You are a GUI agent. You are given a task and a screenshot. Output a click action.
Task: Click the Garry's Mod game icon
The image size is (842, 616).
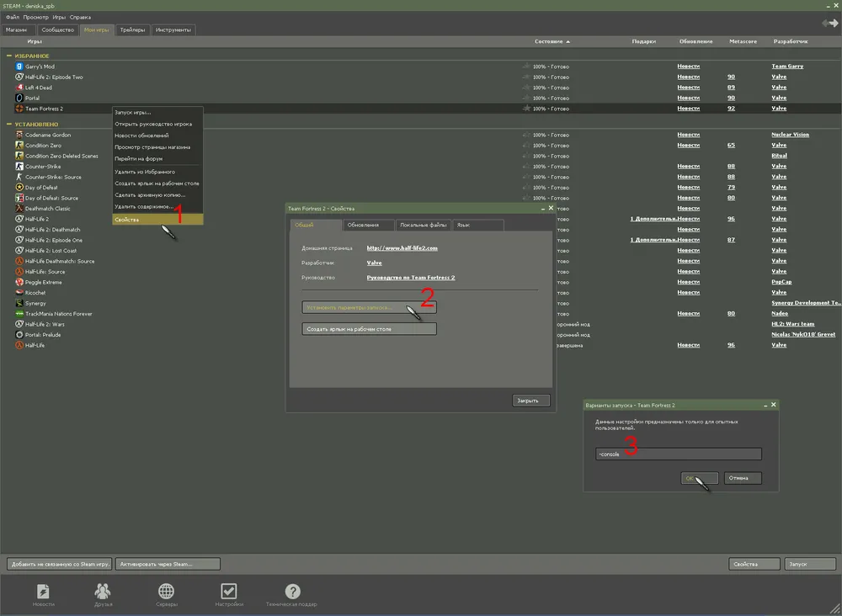pyautogui.click(x=19, y=66)
